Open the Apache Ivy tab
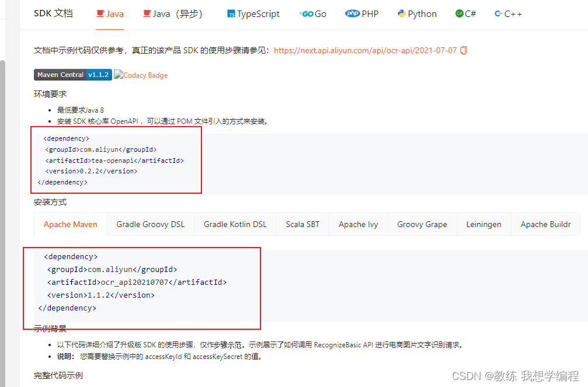 click(358, 224)
